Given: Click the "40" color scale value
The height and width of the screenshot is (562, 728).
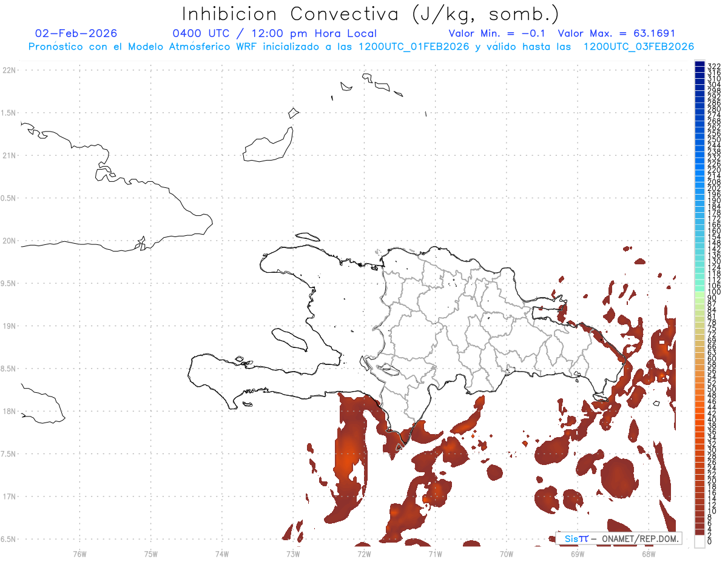Looking at the screenshot, I should (712, 420).
